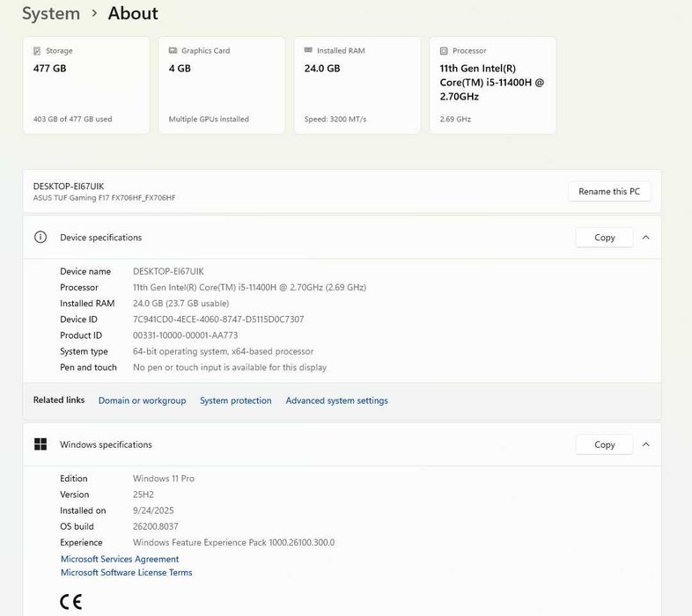This screenshot has width=692, height=616.
Task: Click the Storage card icon
Action: [x=37, y=51]
